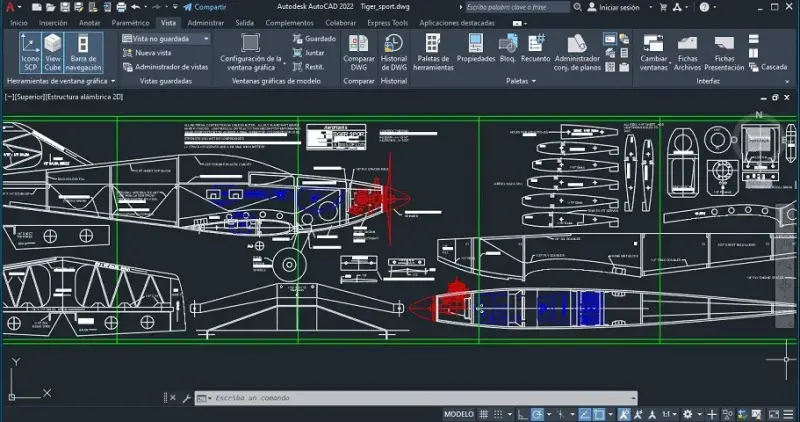This screenshot has width=800, height=422.
Task: Open the 1:1 annotation scale dropdown
Action: tap(670, 414)
